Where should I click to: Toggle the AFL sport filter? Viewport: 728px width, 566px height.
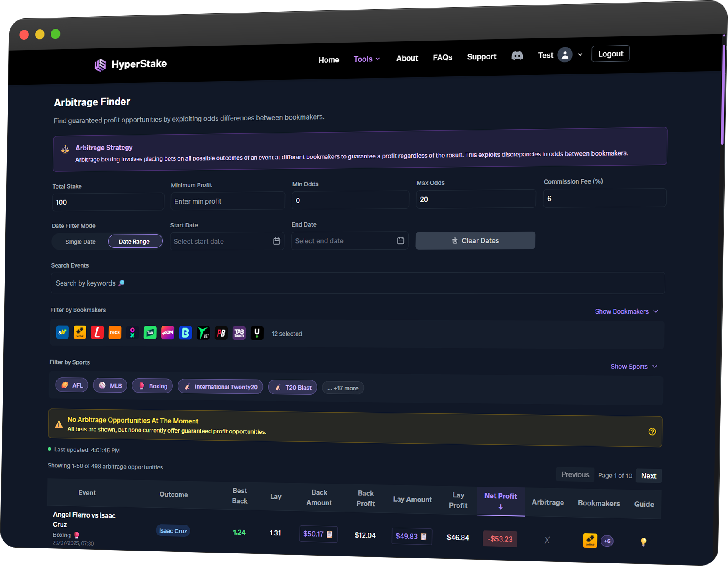[72, 385]
